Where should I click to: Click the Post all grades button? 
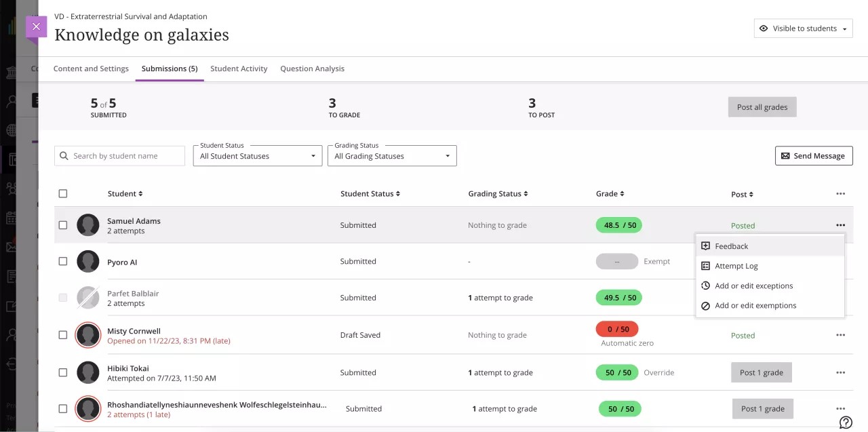(x=762, y=106)
